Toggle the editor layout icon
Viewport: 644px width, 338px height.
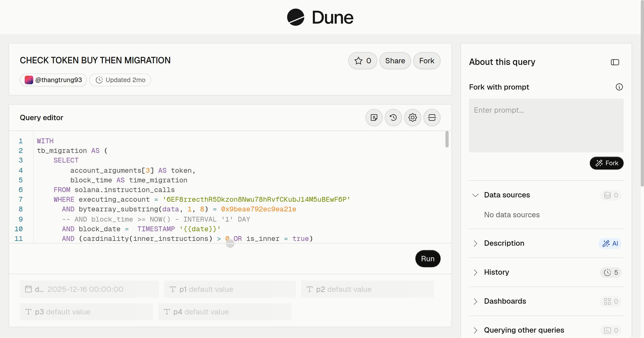pos(432,117)
